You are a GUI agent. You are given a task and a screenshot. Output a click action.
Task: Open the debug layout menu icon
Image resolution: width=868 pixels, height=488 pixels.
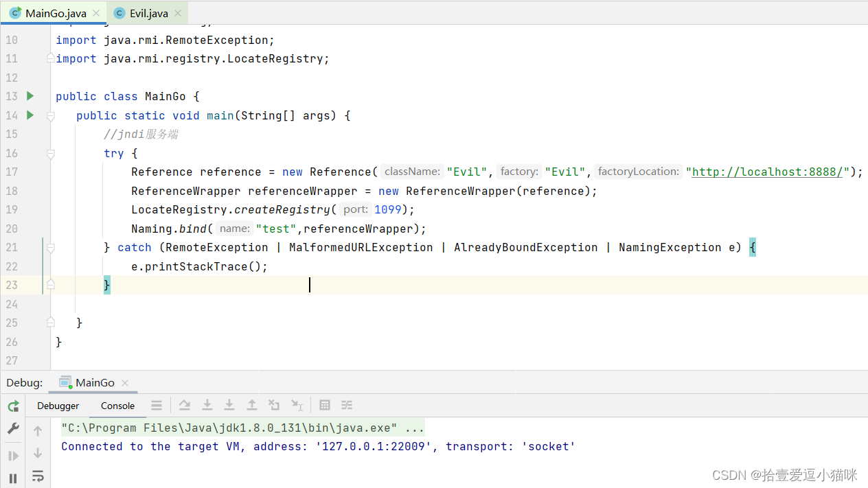pyautogui.click(x=157, y=406)
